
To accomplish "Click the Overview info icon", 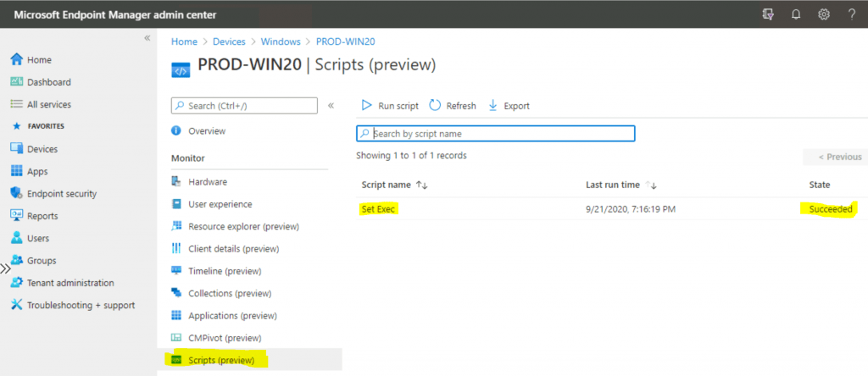I will coord(176,131).
